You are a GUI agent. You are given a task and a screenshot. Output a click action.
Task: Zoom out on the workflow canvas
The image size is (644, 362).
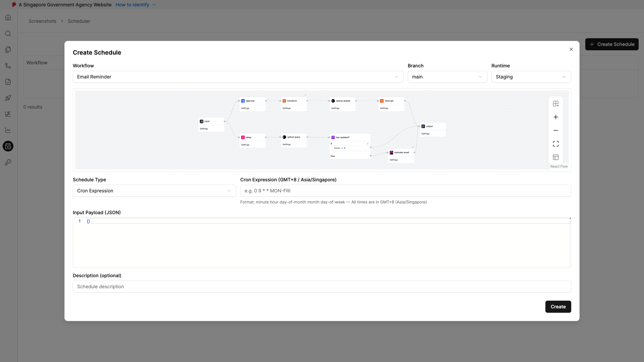556,130
